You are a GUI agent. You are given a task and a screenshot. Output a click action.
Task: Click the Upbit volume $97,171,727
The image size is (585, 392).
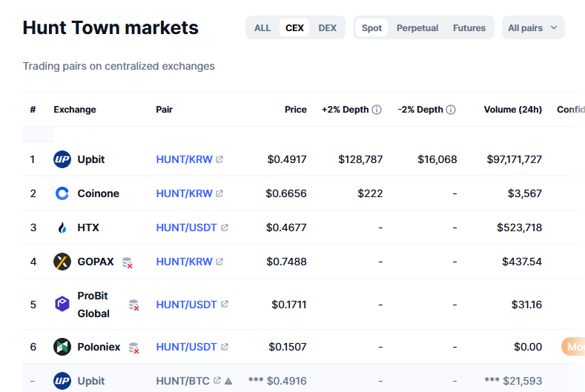(x=514, y=159)
